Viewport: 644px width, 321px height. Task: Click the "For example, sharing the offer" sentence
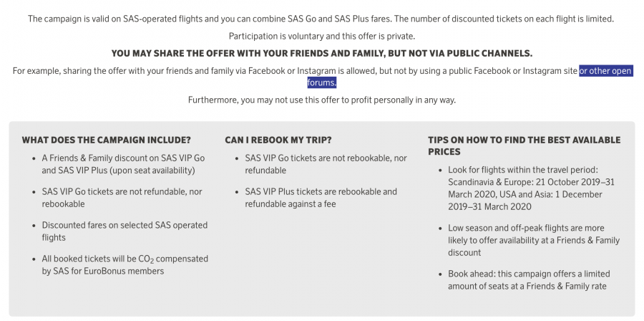[295, 71]
